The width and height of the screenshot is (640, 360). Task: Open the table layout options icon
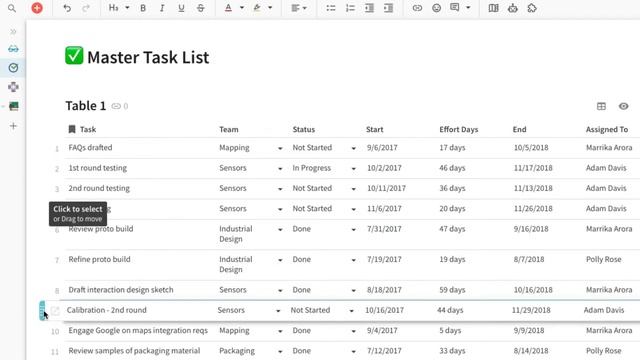point(601,106)
